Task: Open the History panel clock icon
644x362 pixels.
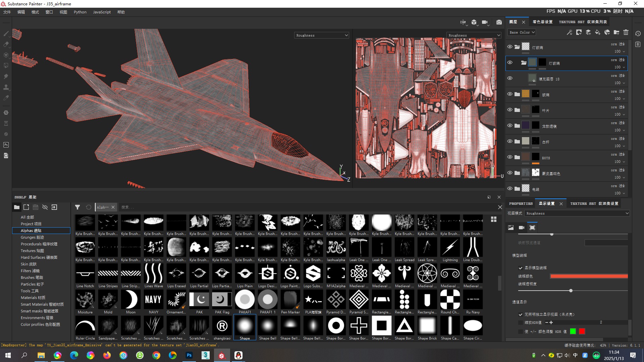Action: [x=638, y=34]
